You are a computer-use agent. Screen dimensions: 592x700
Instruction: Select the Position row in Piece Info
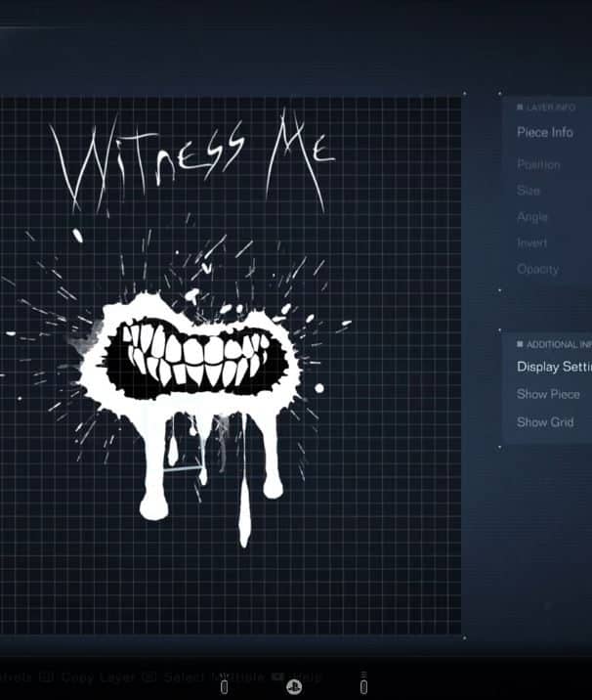point(538,164)
